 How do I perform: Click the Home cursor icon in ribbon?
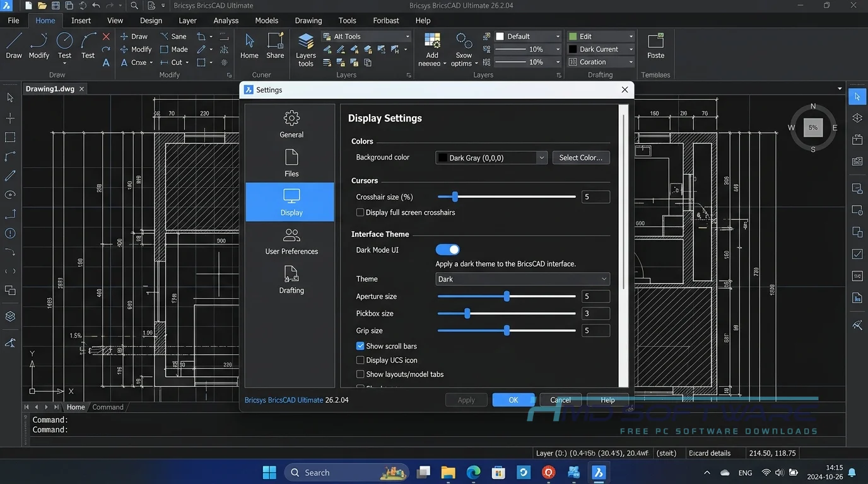(249, 46)
